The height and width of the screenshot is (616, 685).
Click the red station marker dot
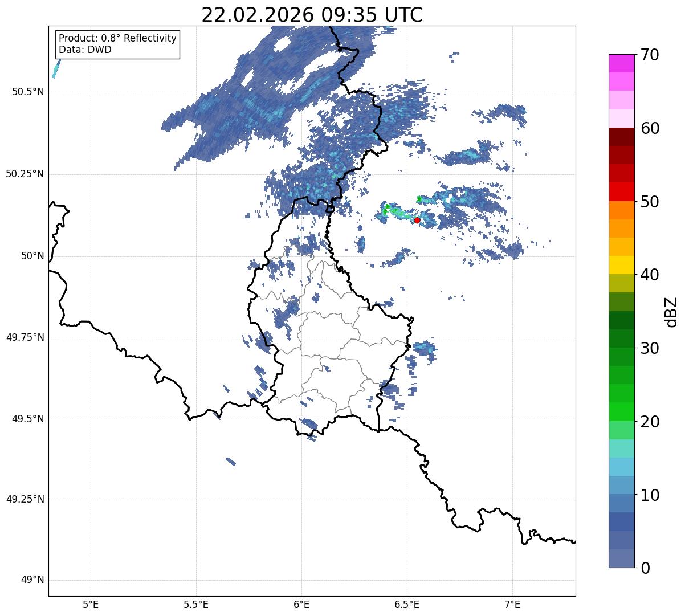pos(417,220)
